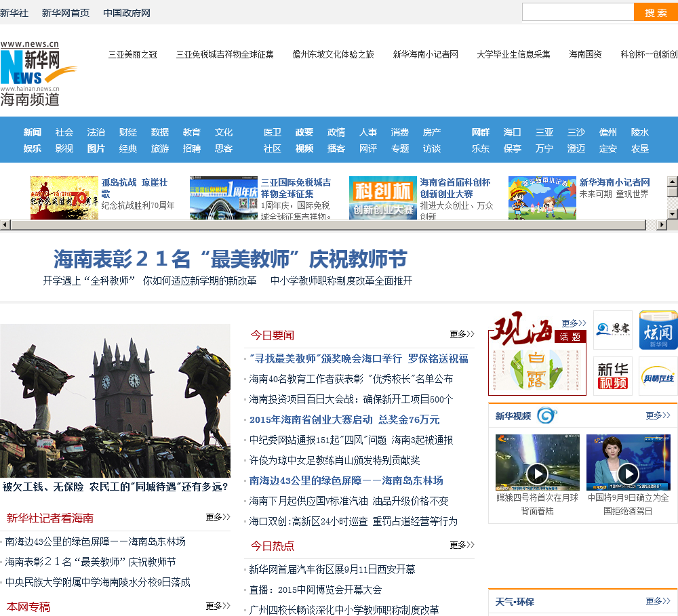Open the 新华视频 red icon tile
Image resolution: width=678 pixels, height=616 pixels.
click(x=613, y=375)
